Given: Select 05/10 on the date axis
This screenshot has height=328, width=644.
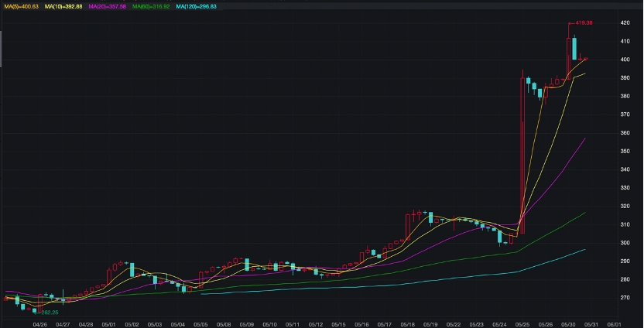Looking at the screenshot, I should [269, 324].
